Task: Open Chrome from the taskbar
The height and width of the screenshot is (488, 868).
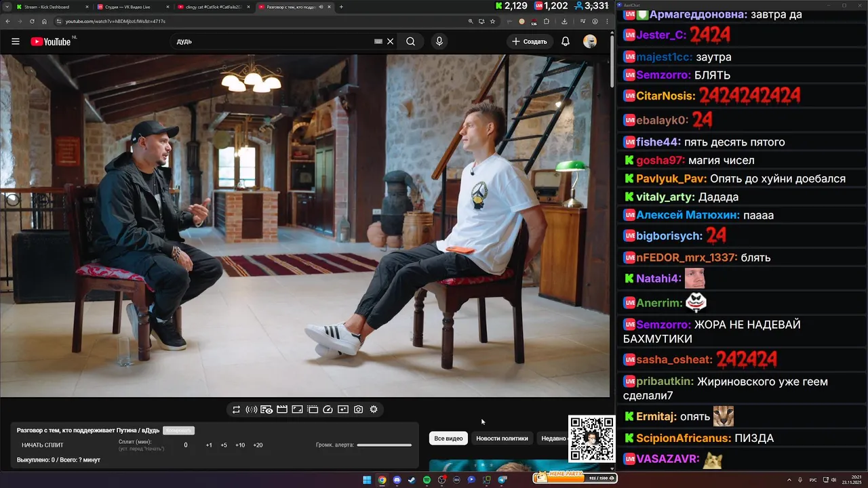Action: click(382, 480)
